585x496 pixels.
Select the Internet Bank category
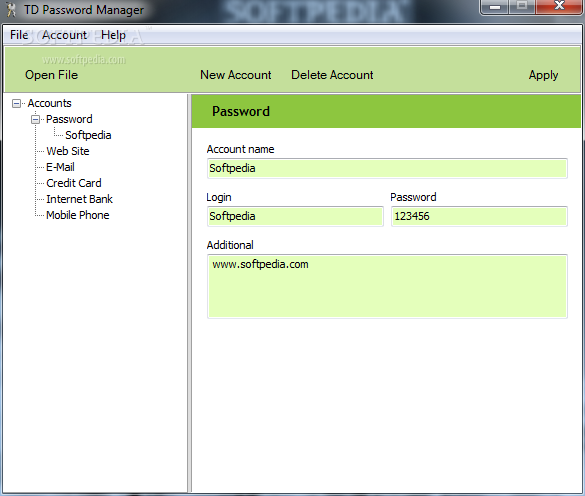(79, 199)
